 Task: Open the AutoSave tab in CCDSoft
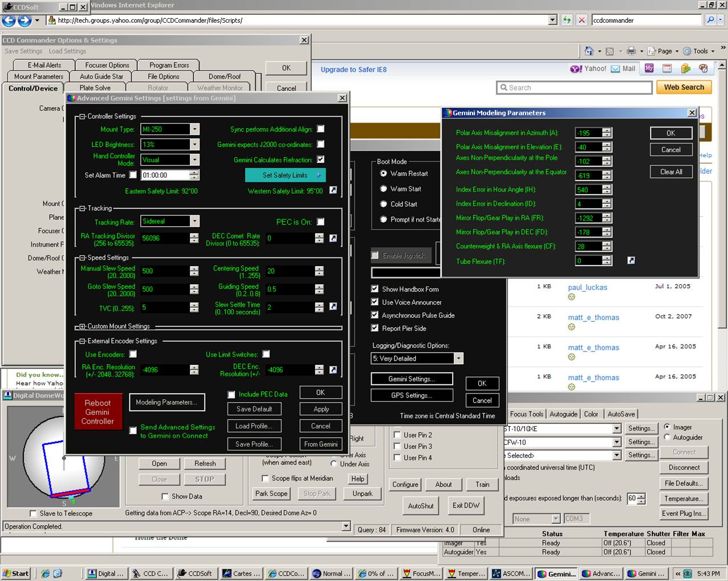(621, 414)
